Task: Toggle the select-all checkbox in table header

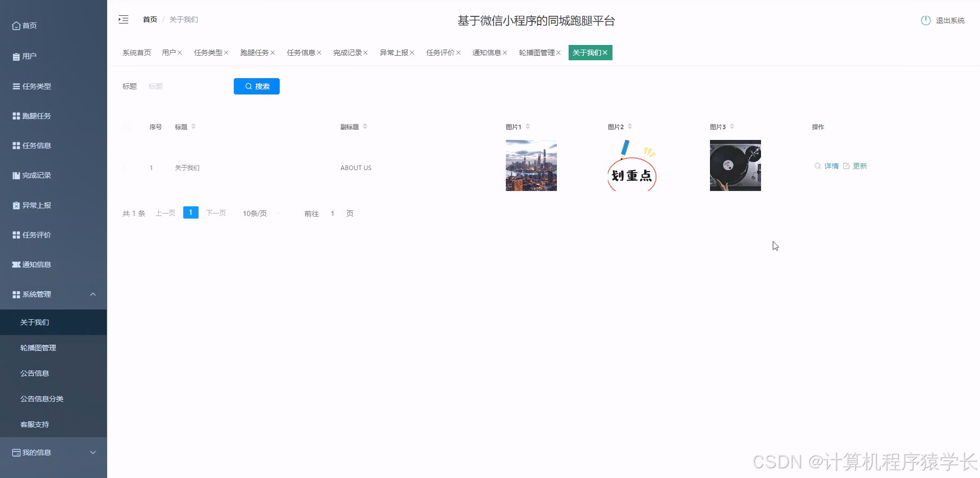Action: [128, 127]
